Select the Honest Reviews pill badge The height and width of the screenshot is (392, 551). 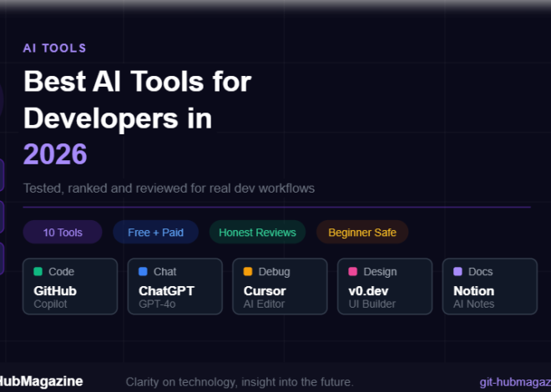point(258,233)
